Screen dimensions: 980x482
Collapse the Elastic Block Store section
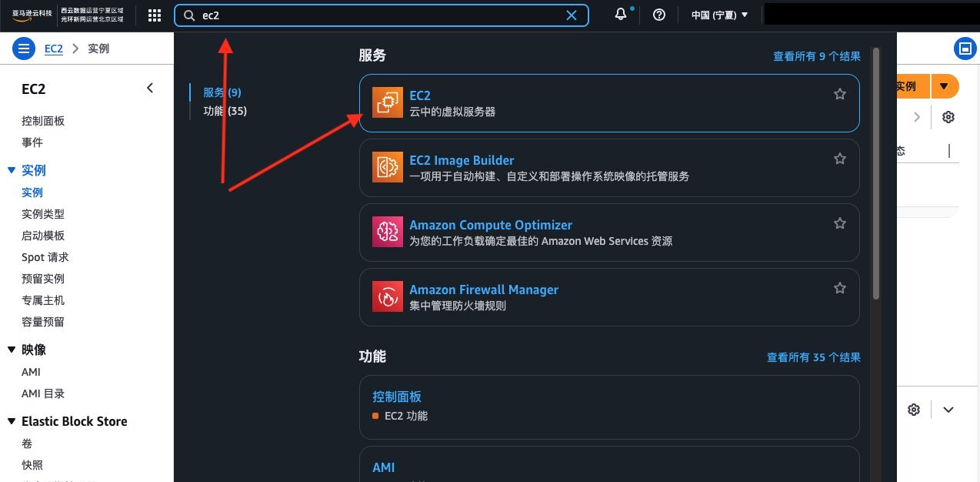12,421
